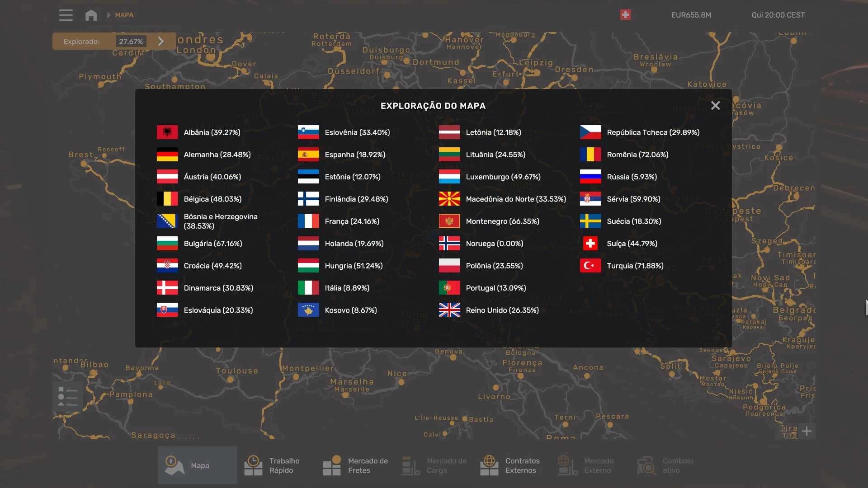This screenshot has width=868, height=488.
Task: Click the Albânia flag entry
Action: pos(167,132)
